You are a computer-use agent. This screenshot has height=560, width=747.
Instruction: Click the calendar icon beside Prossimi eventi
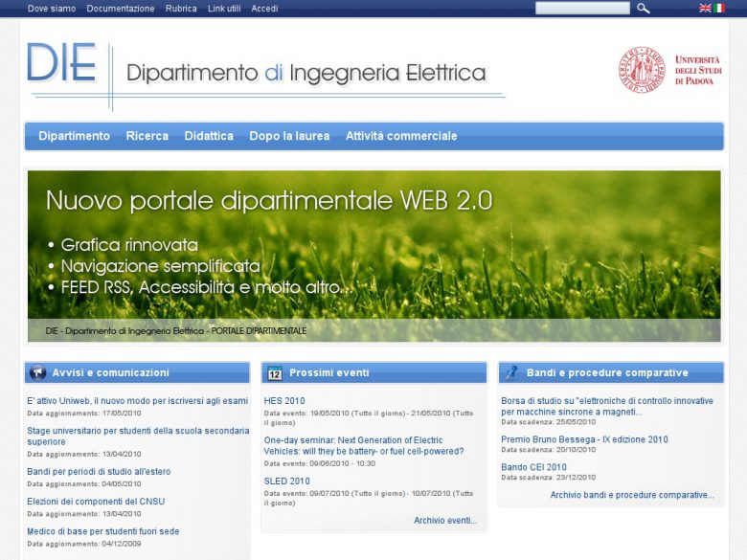tap(275, 373)
